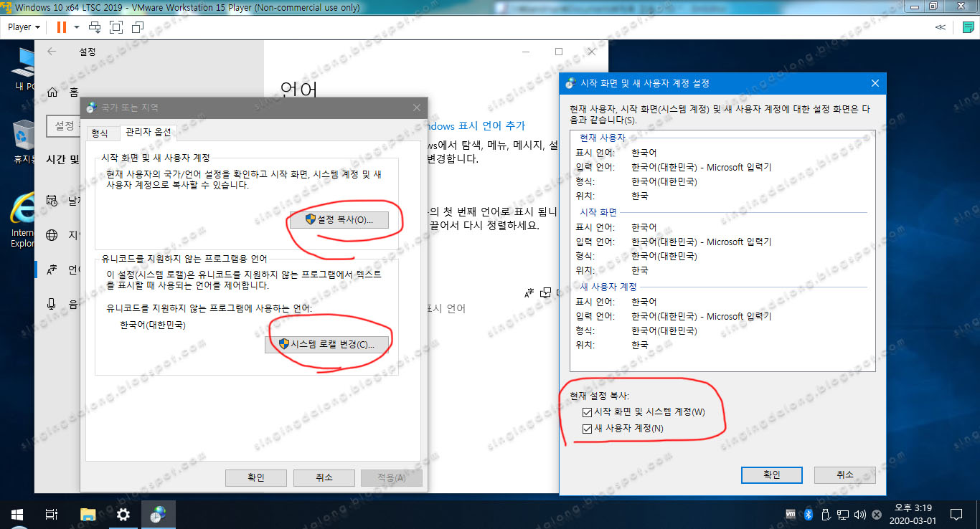The width and height of the screenshot is (980, 529).
Task: Click 취소 in the 국가 또는 지역 dialog
Action: [x=324, y=478]
